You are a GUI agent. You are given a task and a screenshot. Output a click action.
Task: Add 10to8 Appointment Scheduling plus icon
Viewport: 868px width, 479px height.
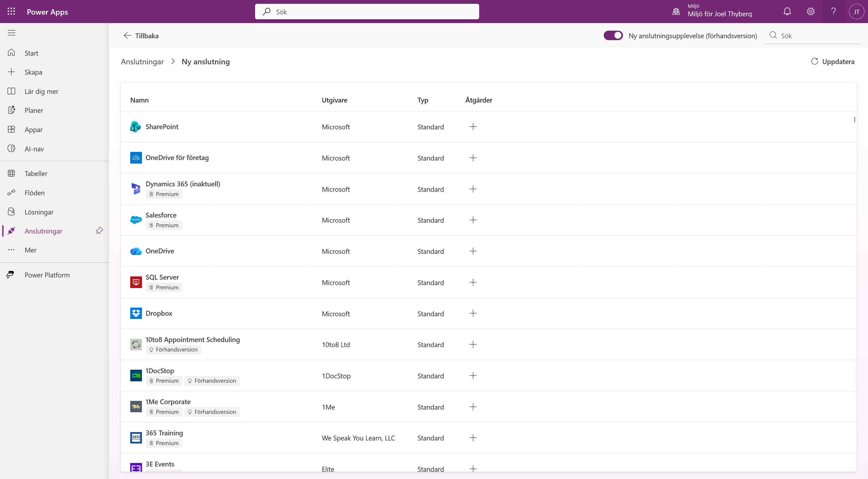coord(473,344)
